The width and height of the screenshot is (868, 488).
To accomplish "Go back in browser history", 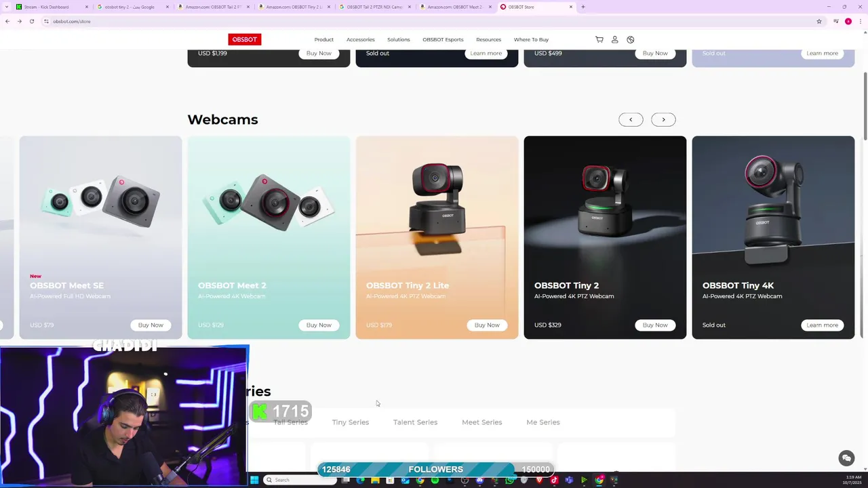I will pyautogui.click(x=7, y=21).
